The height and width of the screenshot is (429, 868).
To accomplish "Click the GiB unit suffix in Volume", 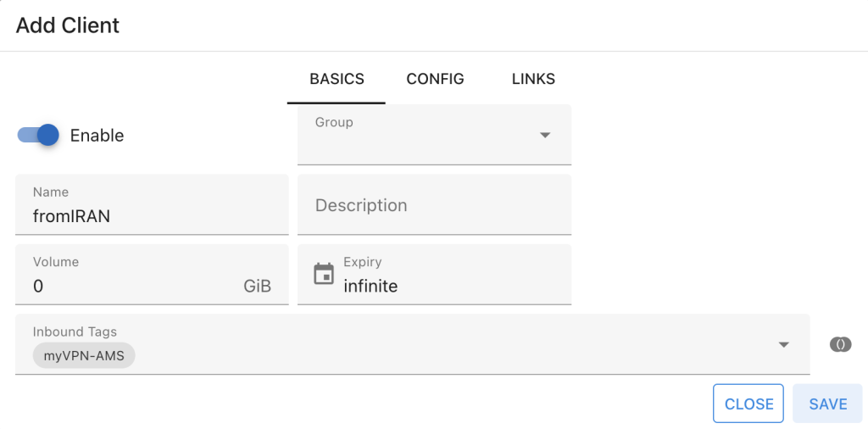I will tap(257, 287).
